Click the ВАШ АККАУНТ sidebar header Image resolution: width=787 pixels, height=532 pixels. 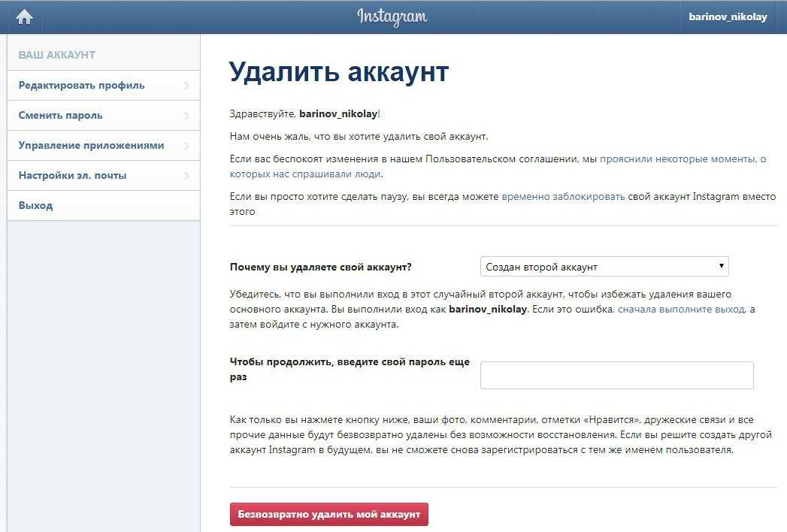pos(56,55)
